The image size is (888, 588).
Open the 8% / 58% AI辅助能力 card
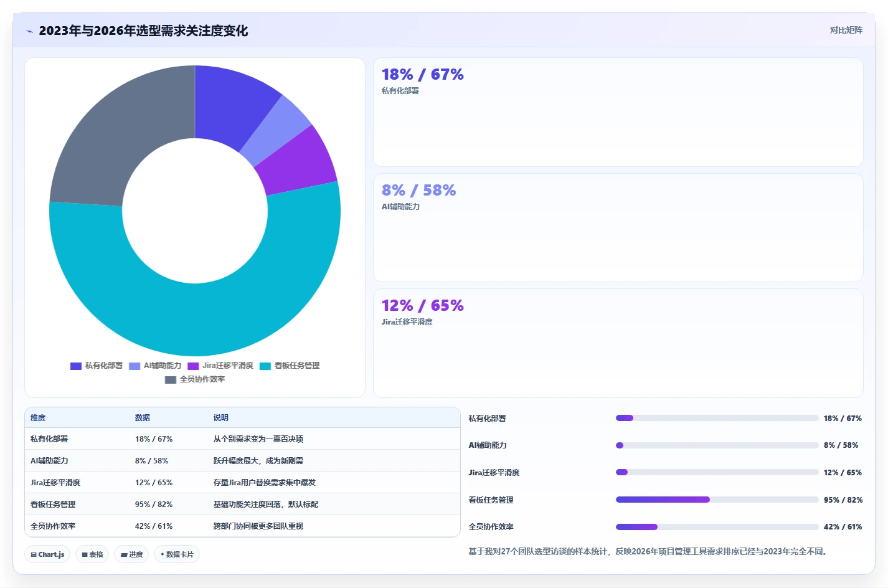(618, 228)
